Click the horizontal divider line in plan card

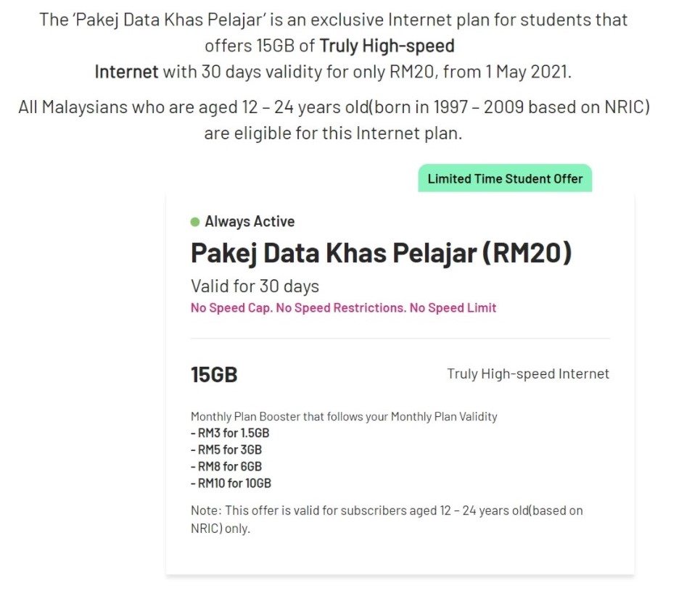tap(400, 338)
